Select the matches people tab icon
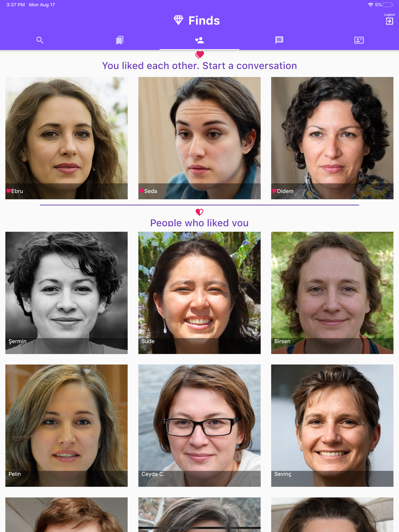 pyautogui.click(x=199, y=40)
